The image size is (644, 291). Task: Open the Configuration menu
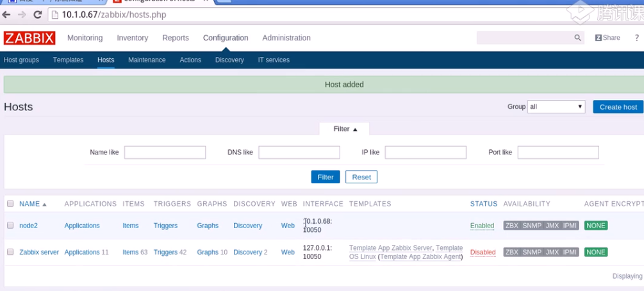pos(226,38)
